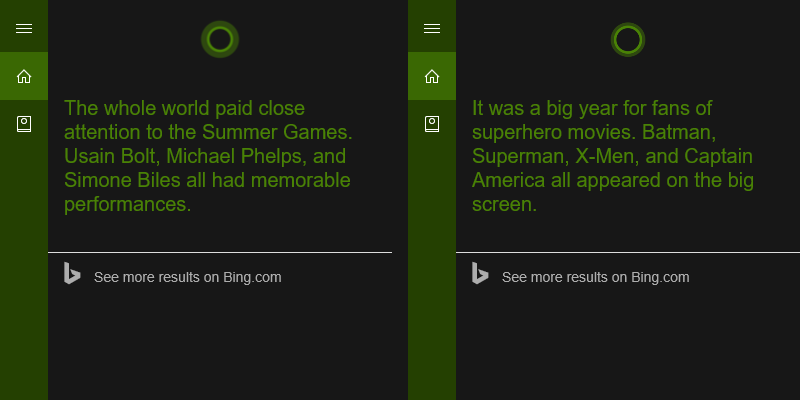Open Notebook icon in superhero movies panel

[x=432, y=124]
